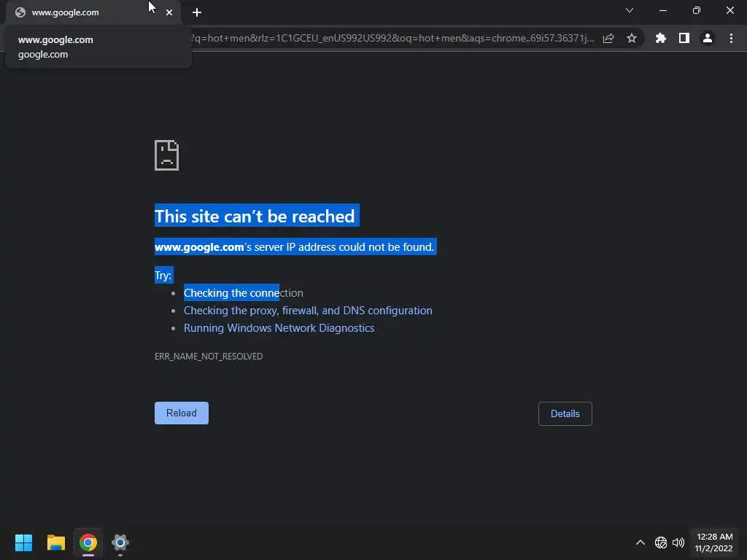747x560 pixels.
Task: Close the www.google.com tab
Action: [169, 12]
